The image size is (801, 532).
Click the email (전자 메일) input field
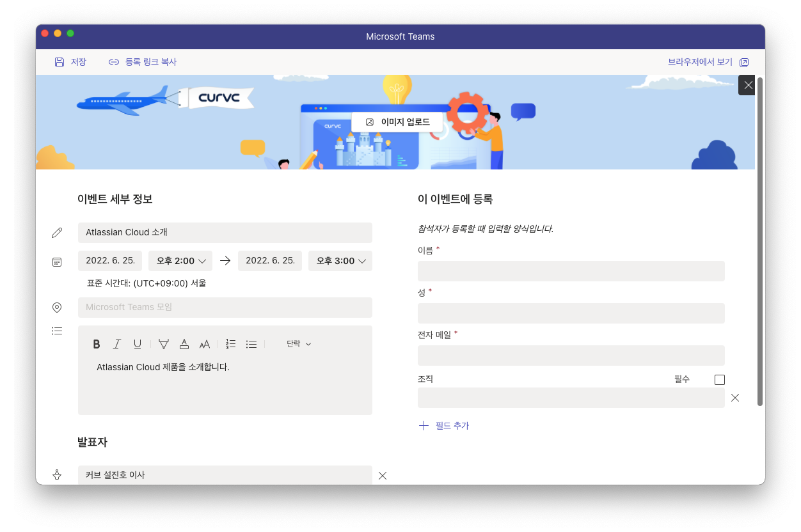[x=571, y=356]
